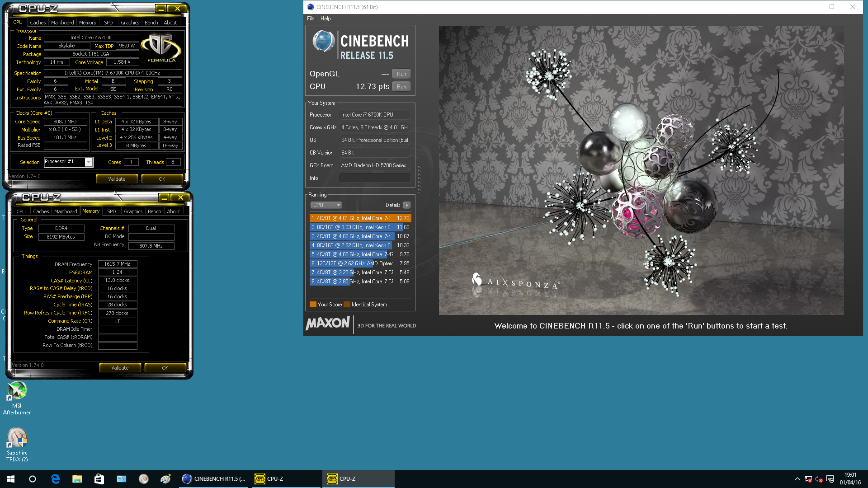
Task: Open the MSI Afterburner desktop shortcut
Action: pyautogui.click(x=17, y=398)
